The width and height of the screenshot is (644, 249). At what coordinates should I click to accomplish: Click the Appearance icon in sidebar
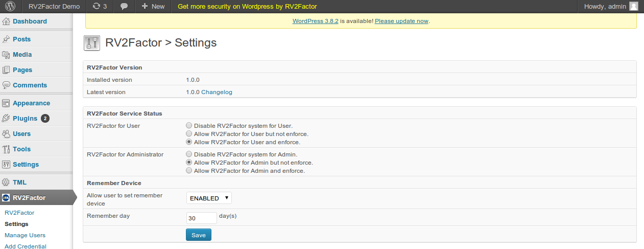[x=6, y=103]
